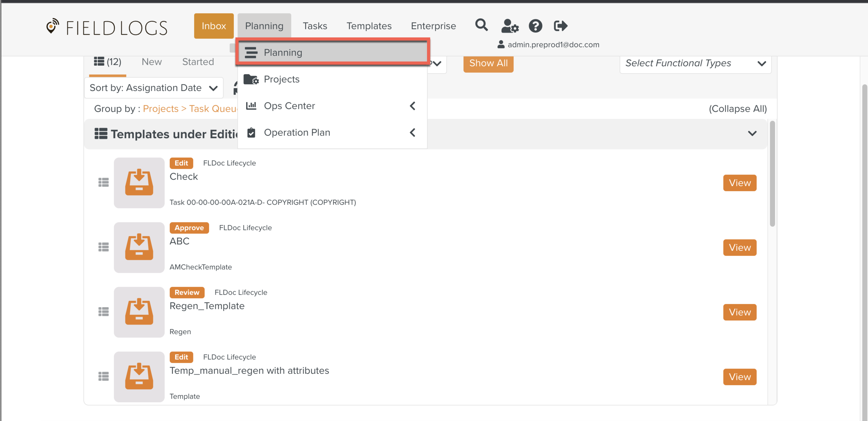Click the search magnifier icon
Viewport: 868px width, 421px height.
pyautogui.click(x=481, y=25)
